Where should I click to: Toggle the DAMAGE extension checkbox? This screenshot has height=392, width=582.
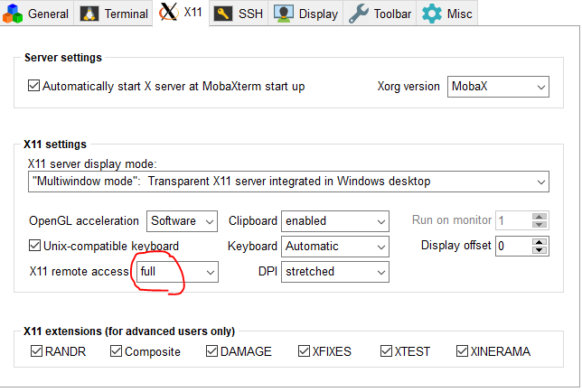coord(211,350)
